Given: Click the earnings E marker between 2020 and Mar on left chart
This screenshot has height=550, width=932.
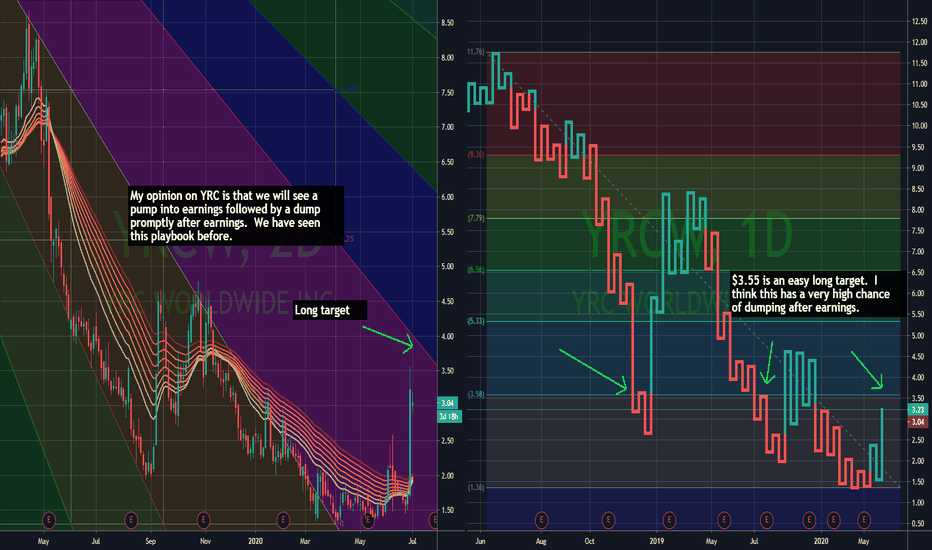Looking at the screenshot, I should point(283,520).
